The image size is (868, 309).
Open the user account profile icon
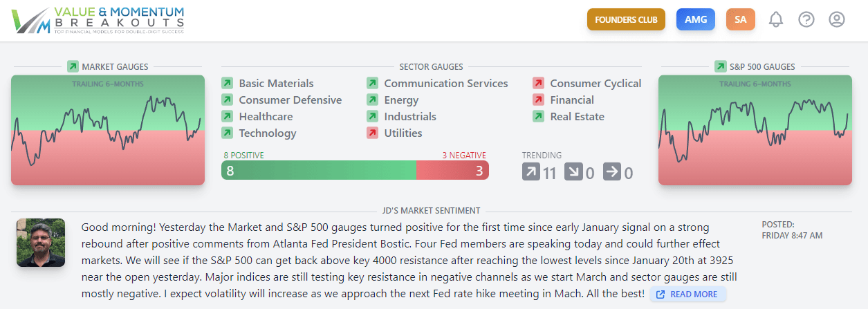coord(837,19)
